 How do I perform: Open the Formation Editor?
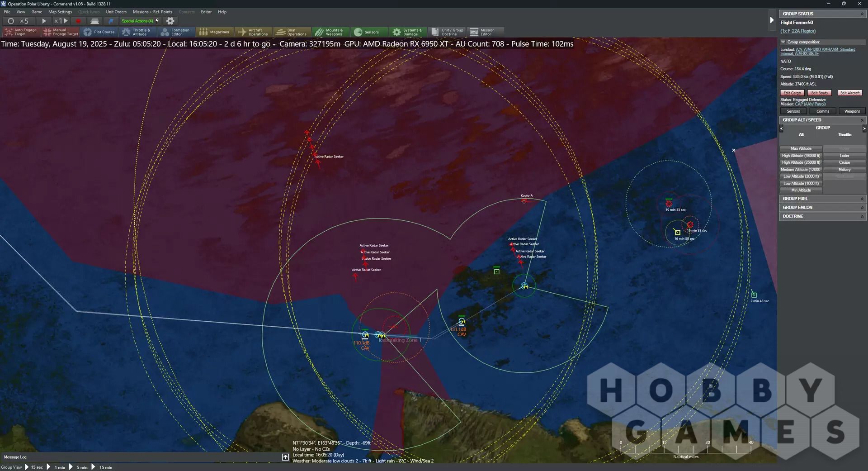click(176, 32)
